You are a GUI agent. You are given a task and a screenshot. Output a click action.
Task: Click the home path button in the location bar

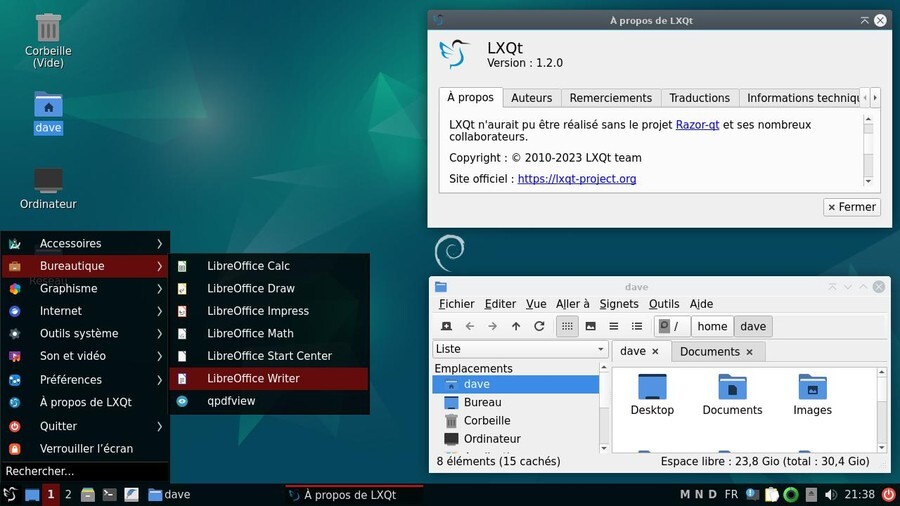(x=712, y=326)
